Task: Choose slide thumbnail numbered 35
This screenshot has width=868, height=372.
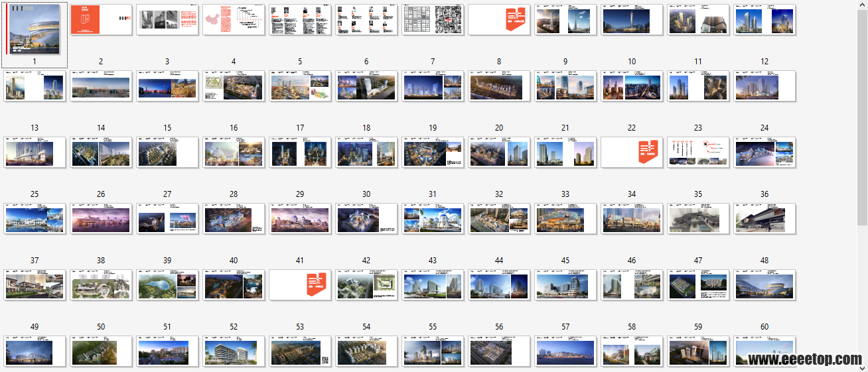Action: click(x=698, y=153)
